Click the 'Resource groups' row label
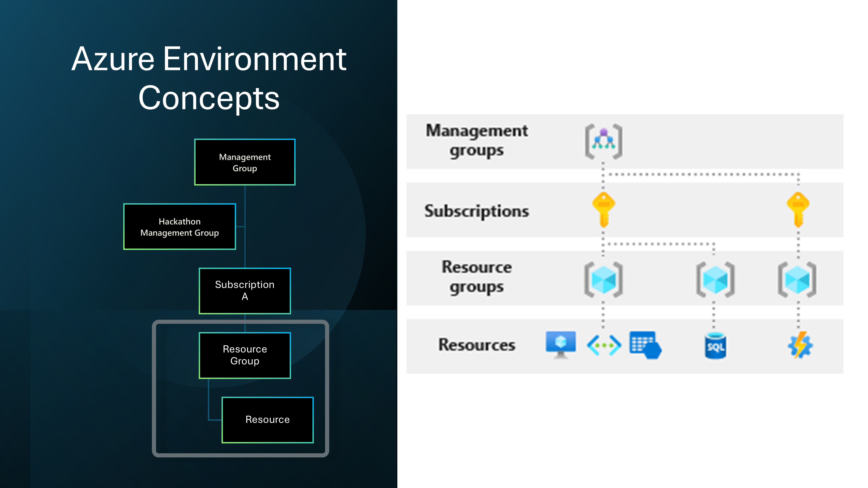This screenshot has height=488, width=868. coord(477,277)
